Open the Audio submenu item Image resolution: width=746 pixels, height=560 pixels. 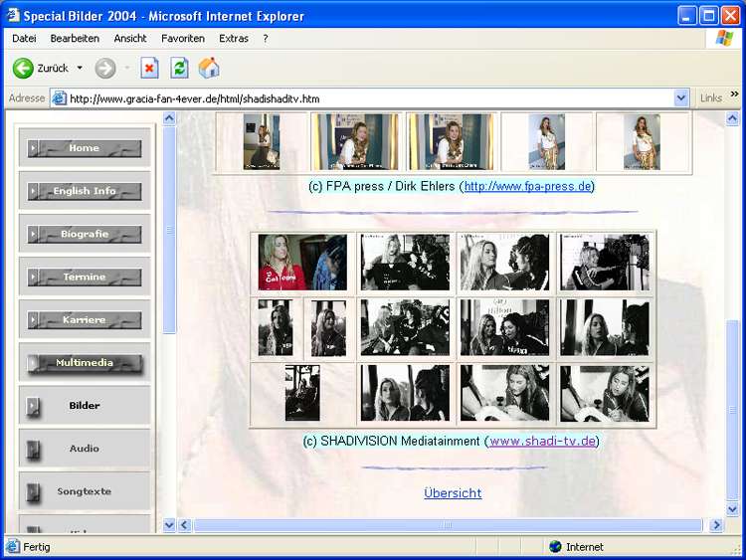85,449
